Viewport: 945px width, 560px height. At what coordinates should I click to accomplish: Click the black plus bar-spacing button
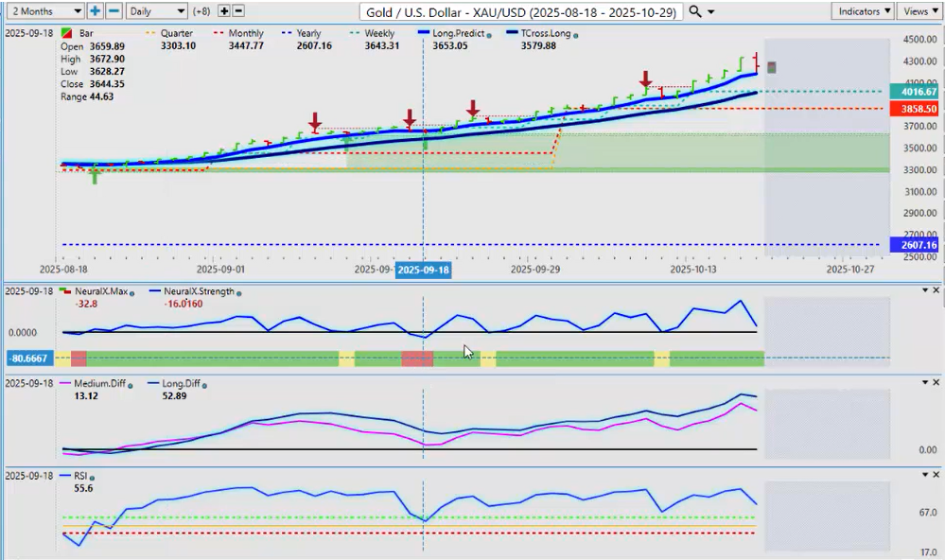point(223,11)
